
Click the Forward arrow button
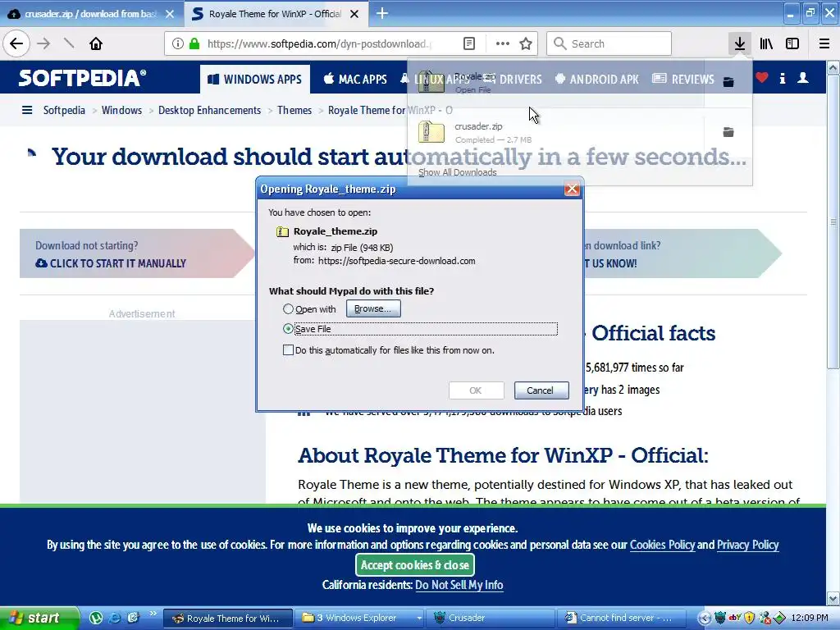(44, 43)
